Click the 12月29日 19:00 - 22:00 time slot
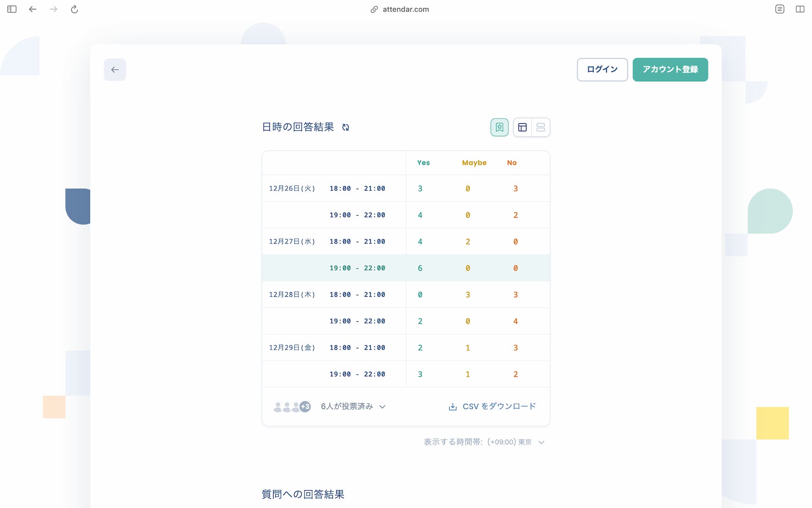The image size is (812, 508). tap(357, 374)
